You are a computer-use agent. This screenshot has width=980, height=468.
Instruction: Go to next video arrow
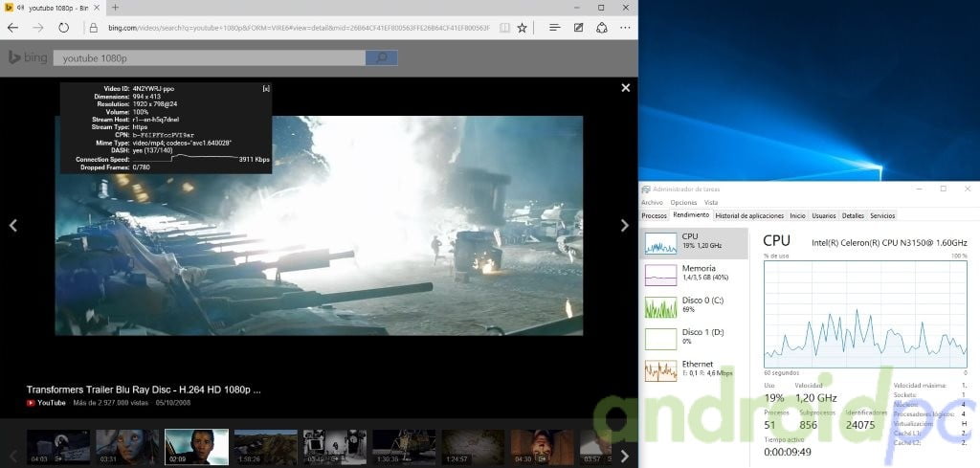coord(624,226)
